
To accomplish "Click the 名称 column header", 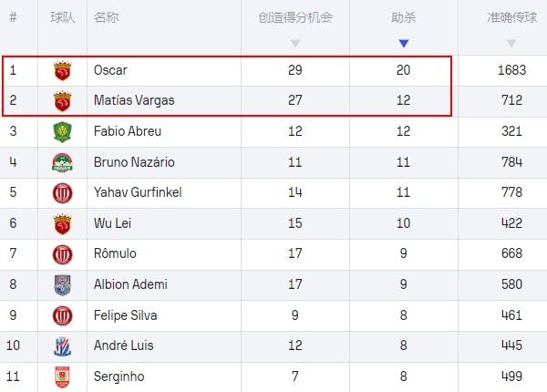I will coord(106,17).
